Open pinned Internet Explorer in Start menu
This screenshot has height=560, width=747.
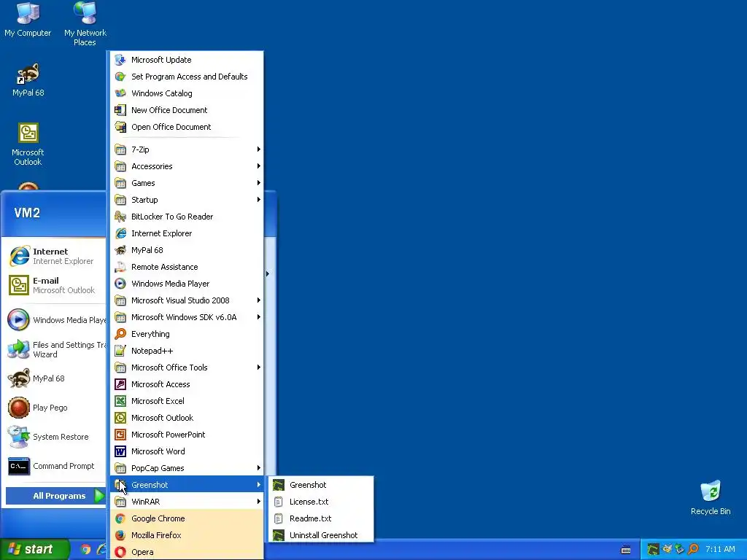(55, 256)
